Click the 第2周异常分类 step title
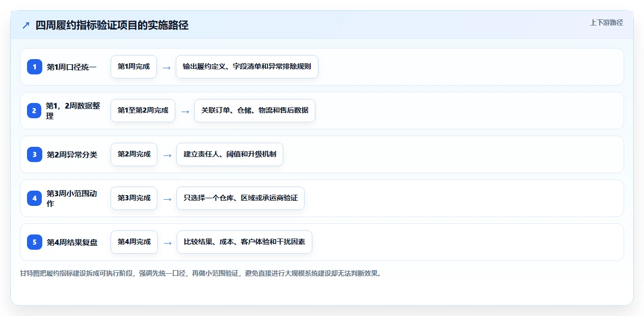The image size is (644, 316). pos(72,154)
